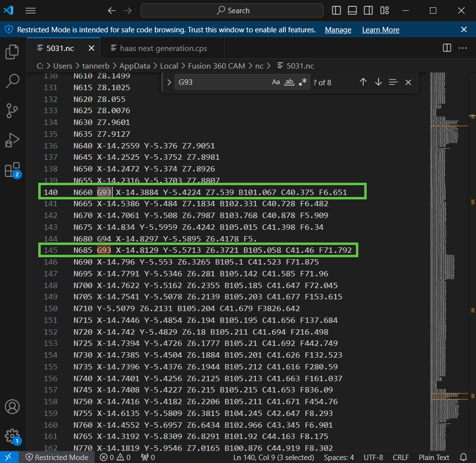This screenshot has width=476, height=463.
Task: Dismiss the Restricted Mode banner
Action: (x=464, y=29)
